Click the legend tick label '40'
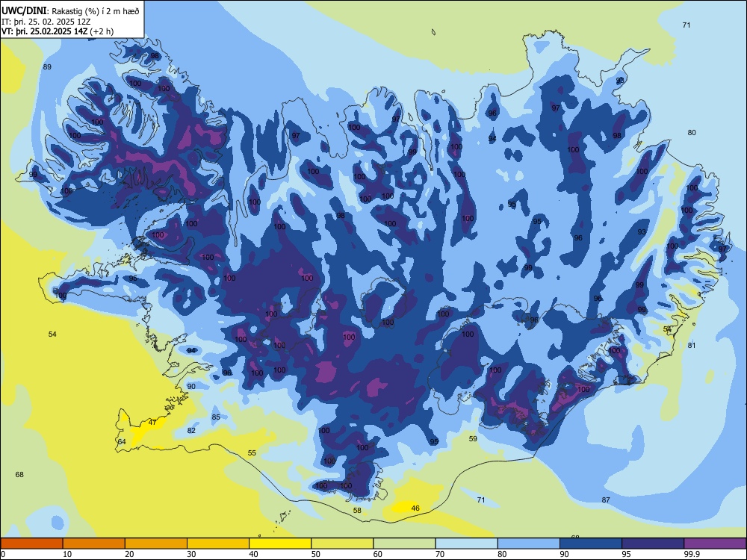The width and height of the screenshot is (747, 560). click(254, 554)
